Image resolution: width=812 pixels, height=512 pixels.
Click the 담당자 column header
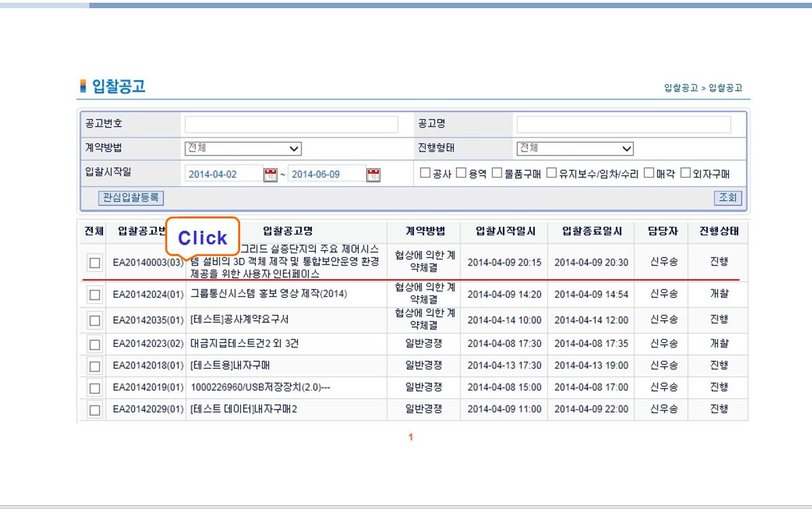coord(663,231)
